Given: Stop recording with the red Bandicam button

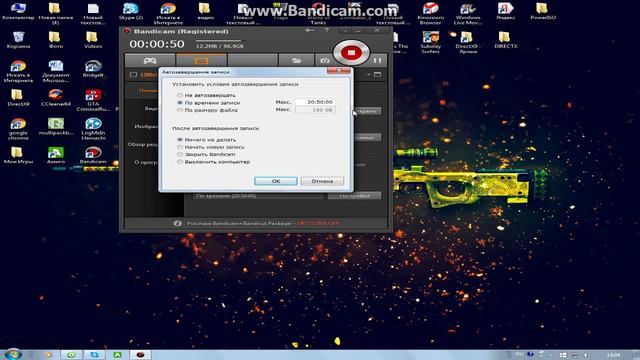Looking at the screenshot, I should [x=351, y=53].
